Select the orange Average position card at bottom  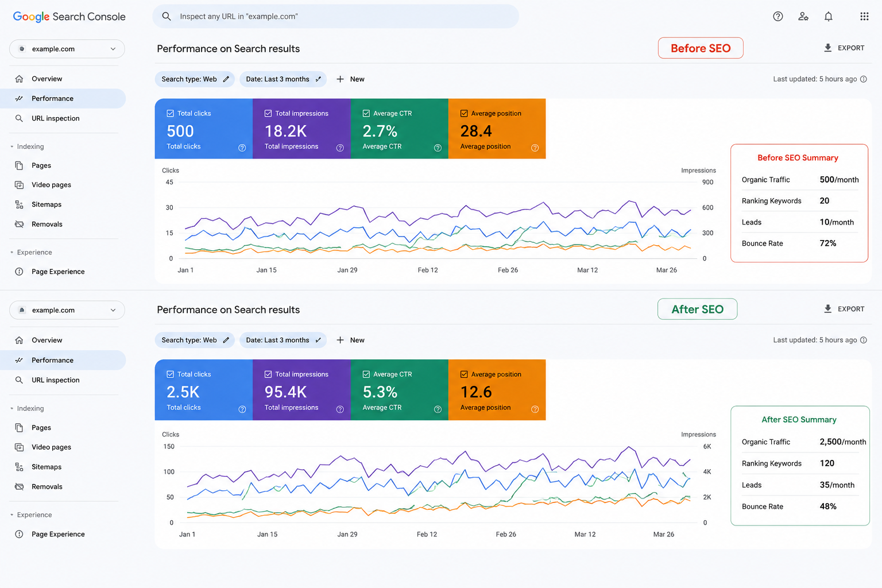click(497, 390)
